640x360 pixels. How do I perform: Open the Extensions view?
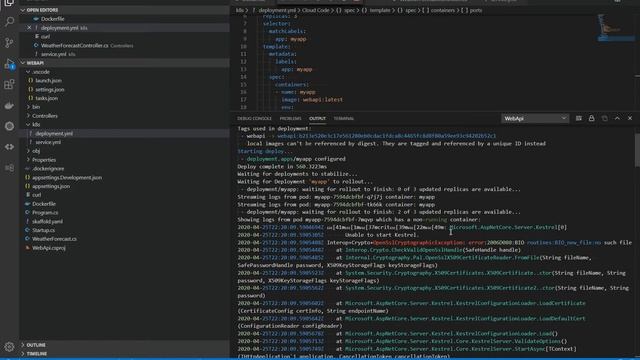[x=9, y=84]
